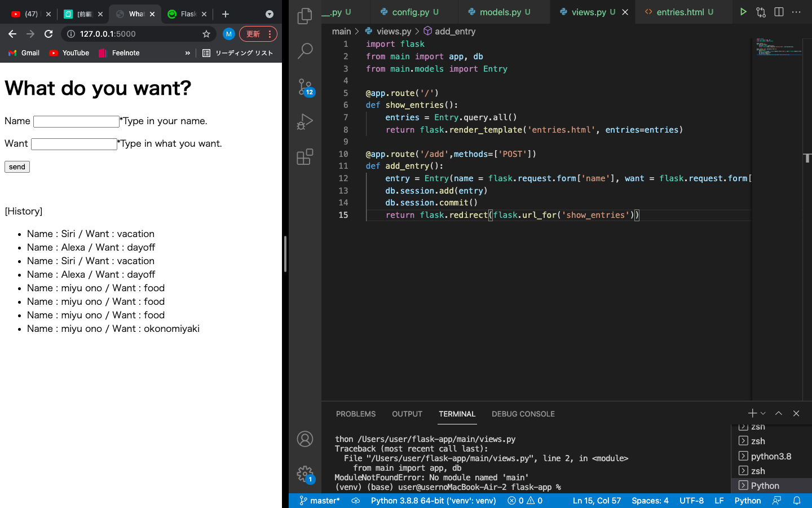This screenshot has width=812, height=508.
Task: Click the open changes compare icon
Action: coord(761,12)
